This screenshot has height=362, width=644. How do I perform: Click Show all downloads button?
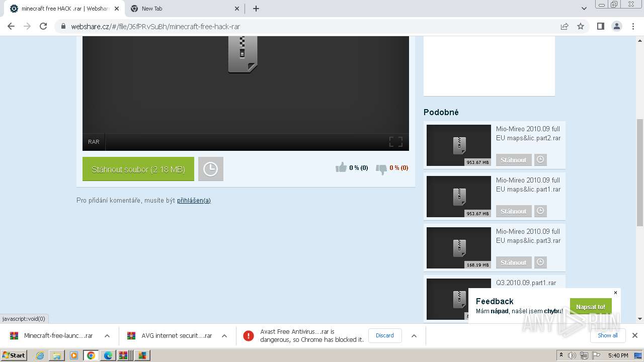608,335
